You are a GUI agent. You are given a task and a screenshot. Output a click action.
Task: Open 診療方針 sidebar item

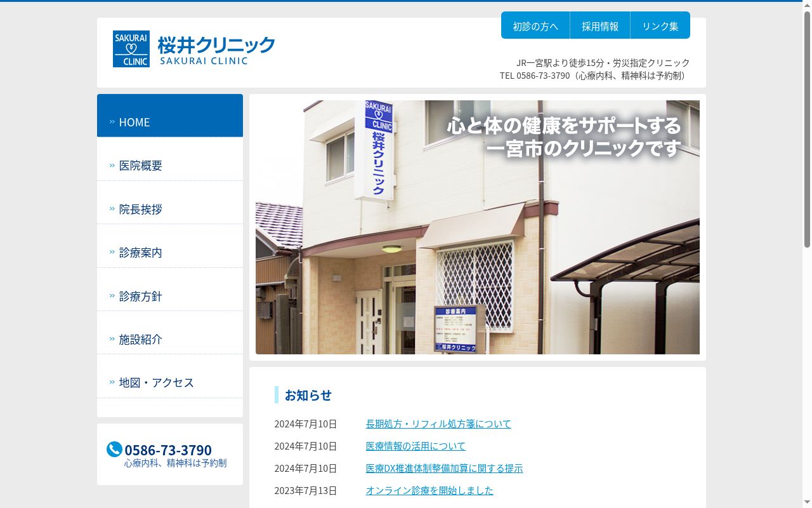pyautogui.click(x=170, y=290)
